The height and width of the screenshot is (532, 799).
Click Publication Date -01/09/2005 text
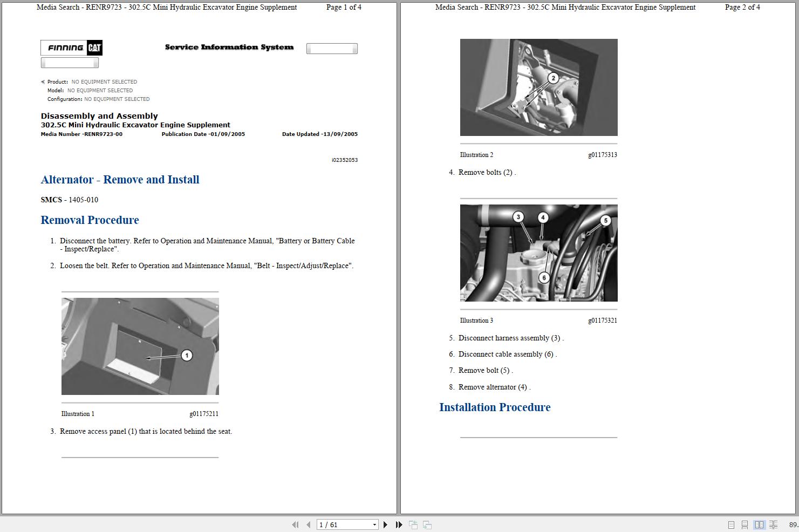click(203, 134)
